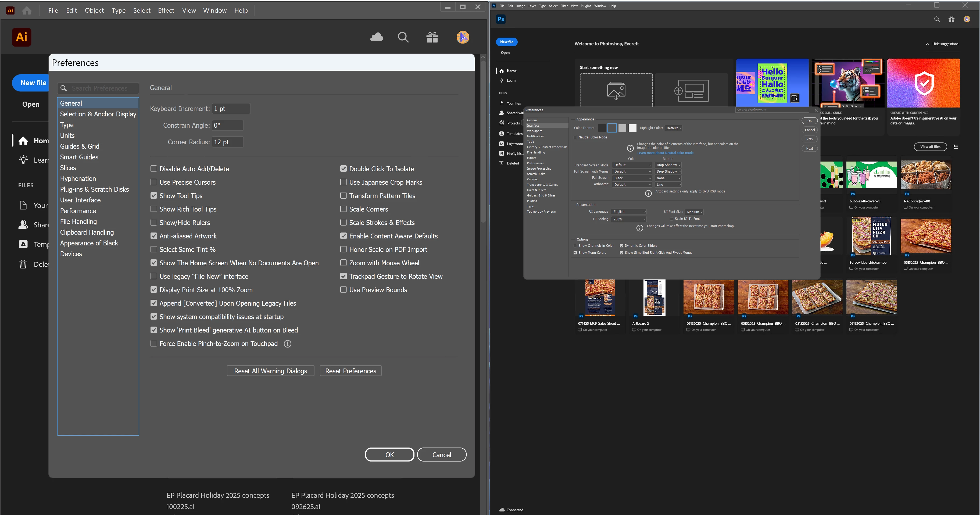
Task: Open Illustrator search magnifier icon
Action: pos(403,37)
